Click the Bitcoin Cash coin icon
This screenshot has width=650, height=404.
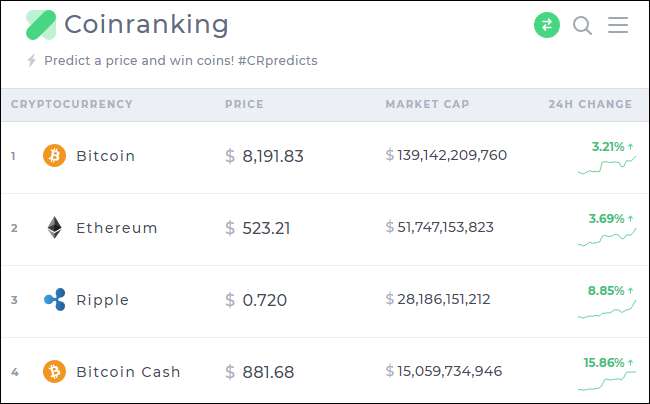click(54, 372)
